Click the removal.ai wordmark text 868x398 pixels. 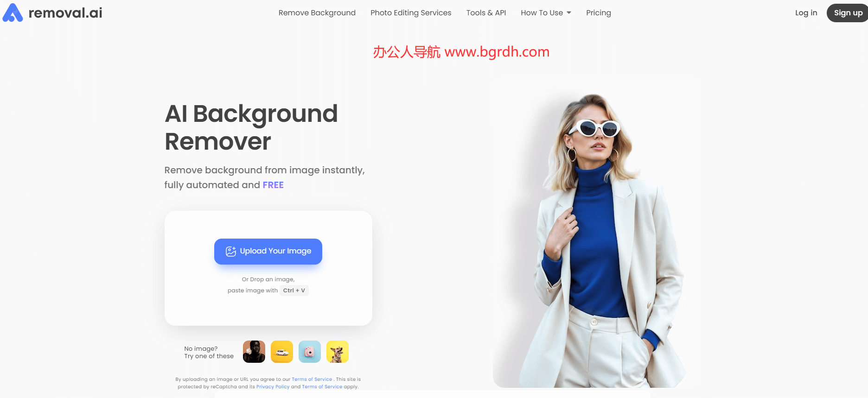click(65, 13)
